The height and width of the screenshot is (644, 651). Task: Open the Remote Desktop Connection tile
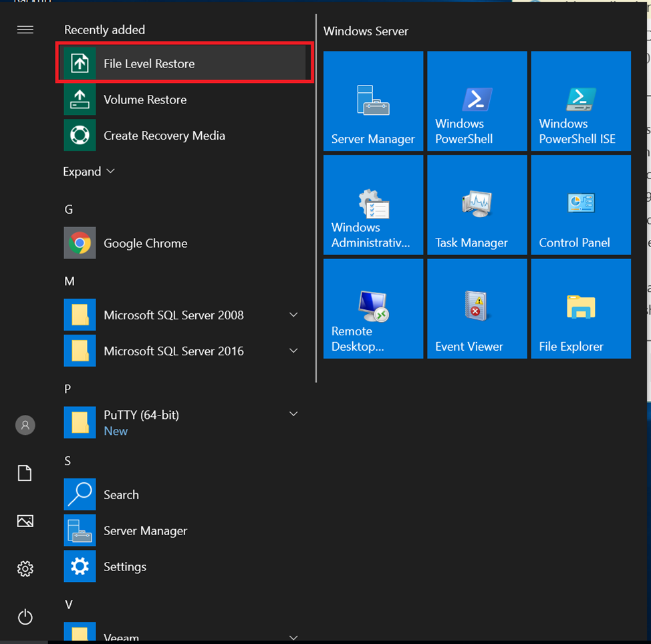click(373, 309)
